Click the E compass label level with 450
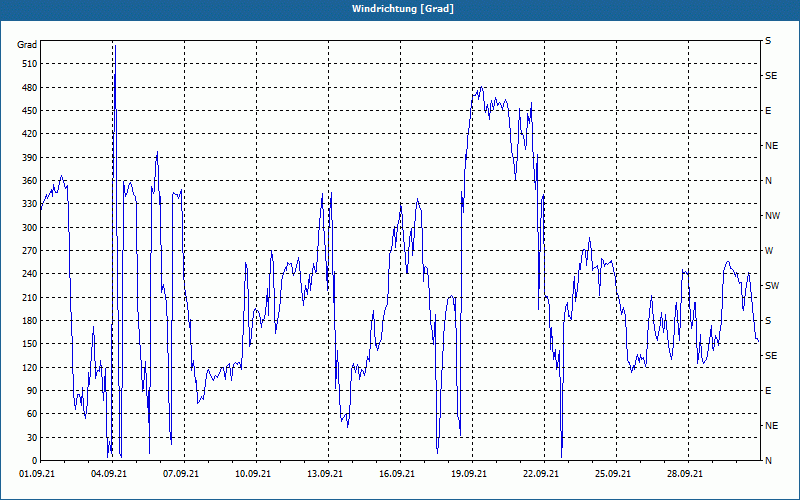Image resolution: width=800 pixels, height=500 pixels. click(768, 111)
